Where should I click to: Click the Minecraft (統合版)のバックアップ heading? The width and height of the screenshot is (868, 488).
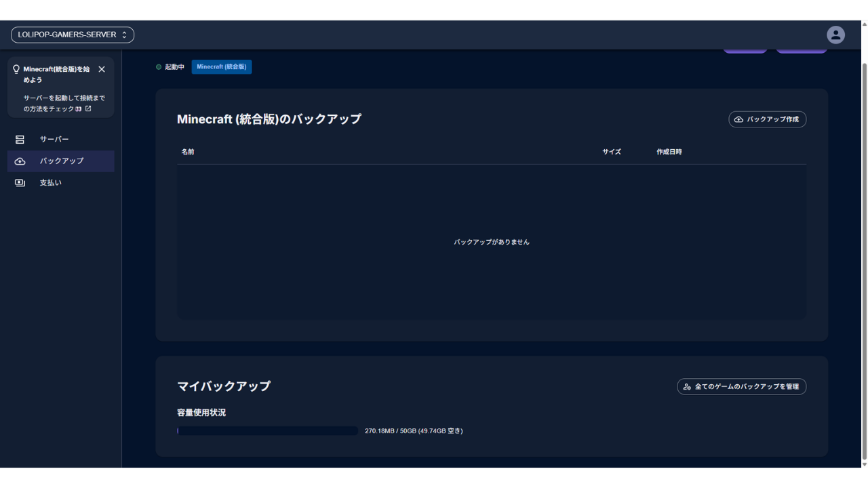click(x=269, y=119)
